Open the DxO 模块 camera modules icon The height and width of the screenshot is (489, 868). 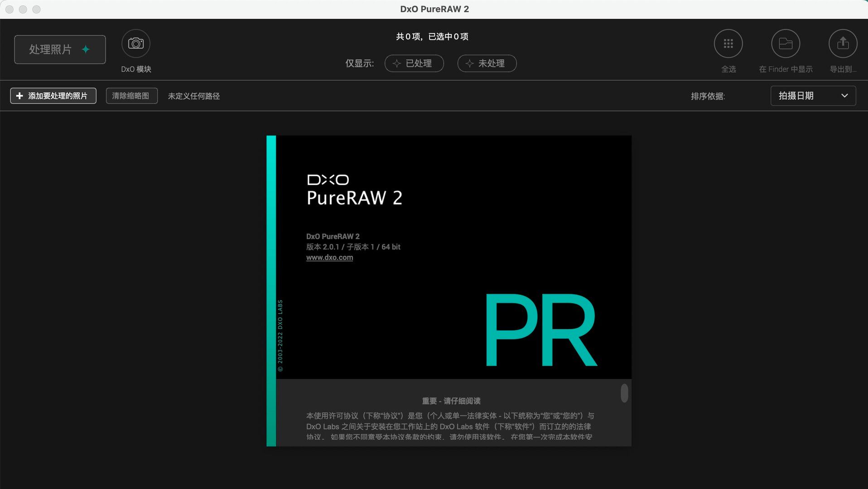coord(136,44)
